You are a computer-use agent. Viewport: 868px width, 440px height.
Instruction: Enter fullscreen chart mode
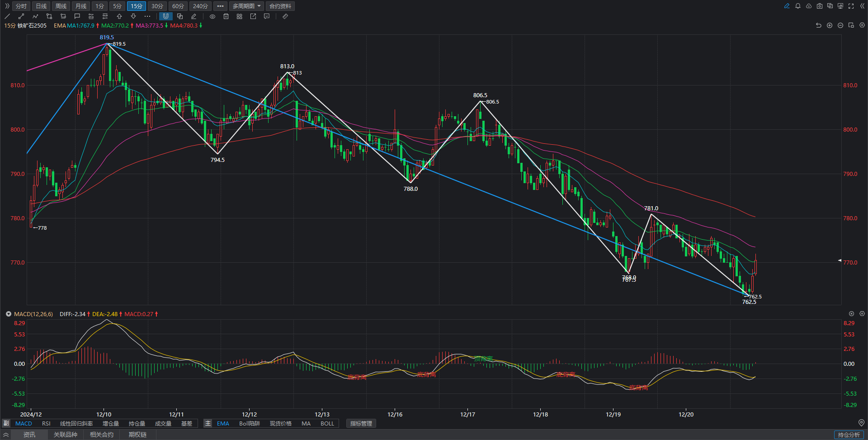(x=851, y=6)
